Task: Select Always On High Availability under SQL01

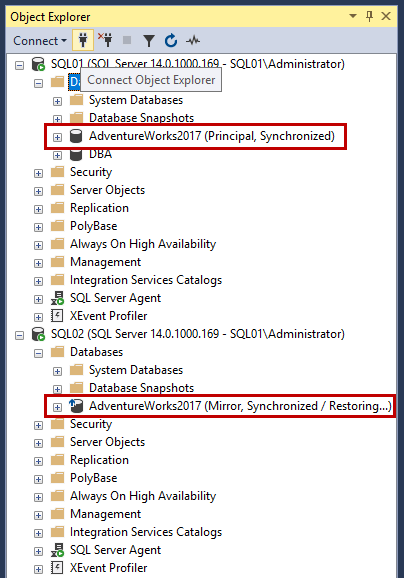Action: coord(143,244)
